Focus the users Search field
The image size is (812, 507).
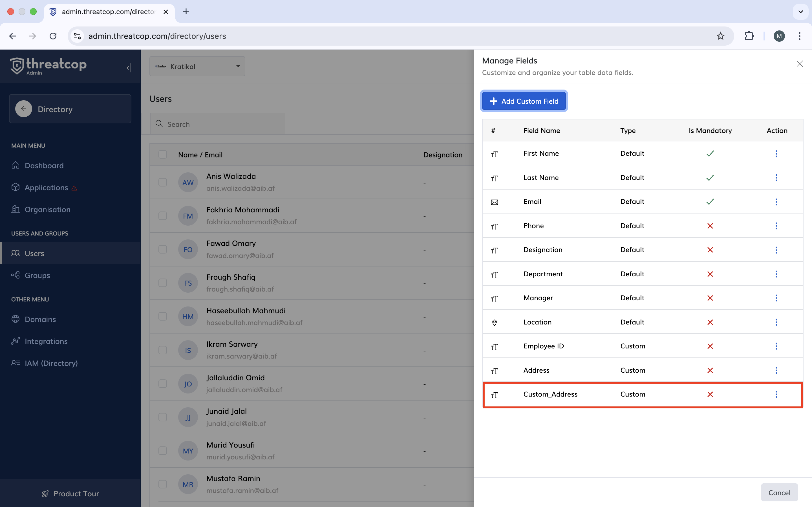click(221, 124)
